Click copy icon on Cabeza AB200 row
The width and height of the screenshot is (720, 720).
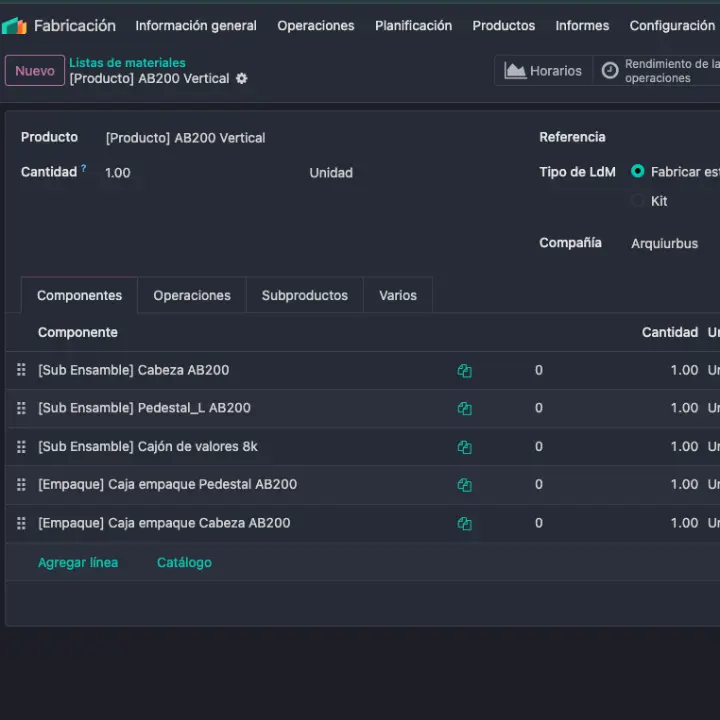[x=464, y=371]
